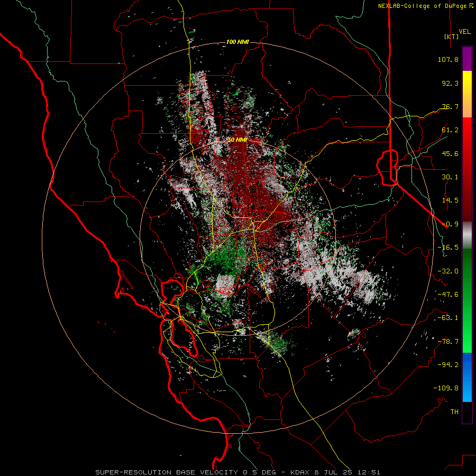Click the -94.2 legend value
This screenshot has height=476, width=476.
coord(448,364)
